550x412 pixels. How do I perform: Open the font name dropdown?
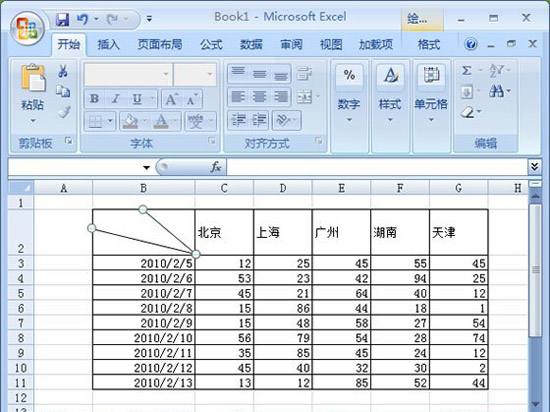pos(166,74)
